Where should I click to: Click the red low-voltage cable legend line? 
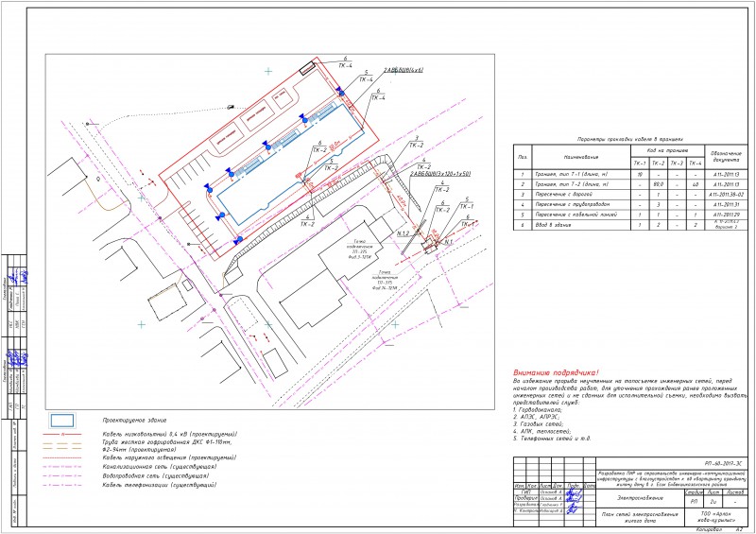coord(62,435)
